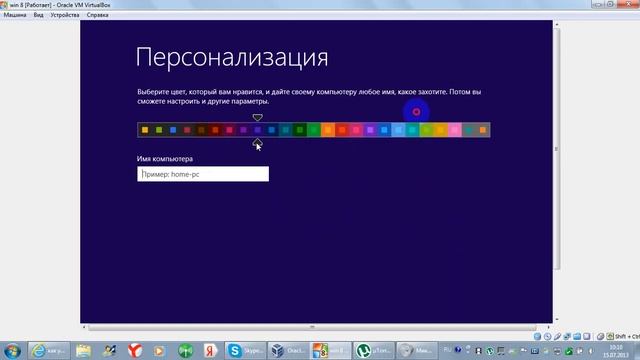Select the lime-green-on-gray second swatch

(159, 130)
